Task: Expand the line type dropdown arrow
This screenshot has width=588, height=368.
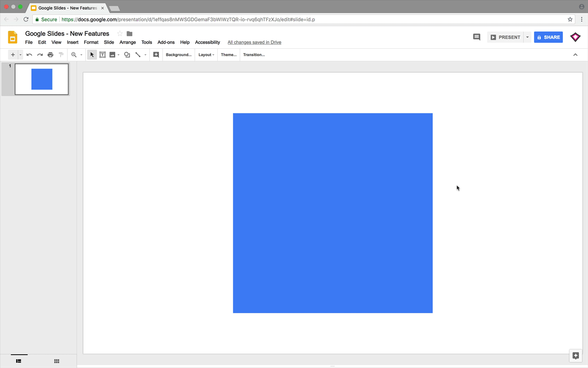Action: pos(145,55)
